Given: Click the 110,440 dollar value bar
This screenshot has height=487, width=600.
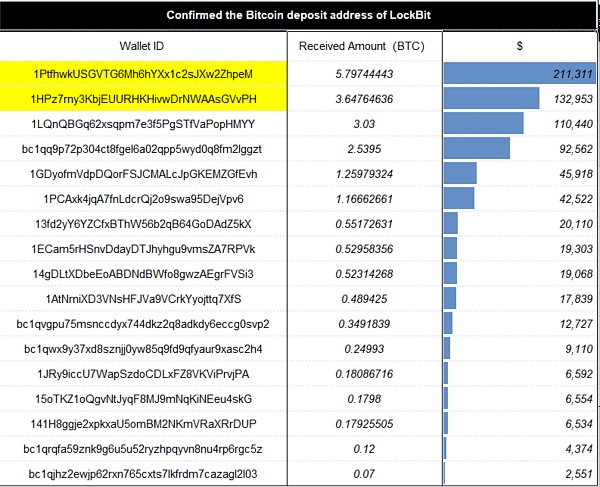Looking at the screenshot, I should tap(484, 124).
